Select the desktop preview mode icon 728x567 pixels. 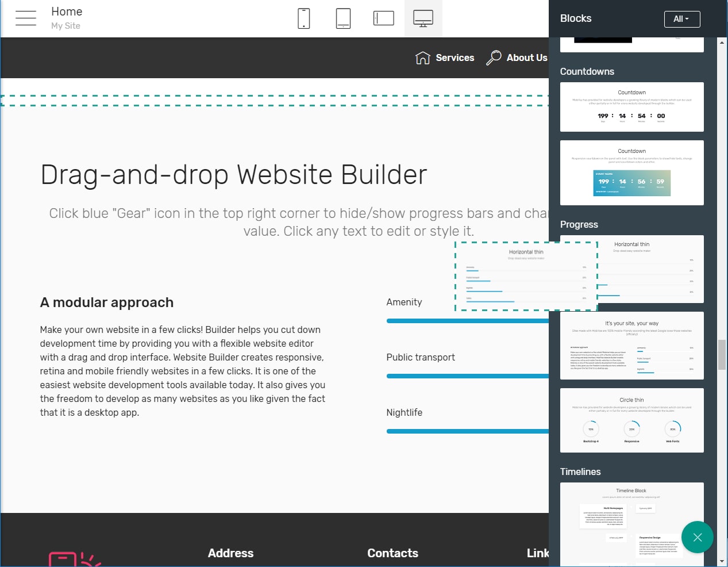tap(423, 18)
